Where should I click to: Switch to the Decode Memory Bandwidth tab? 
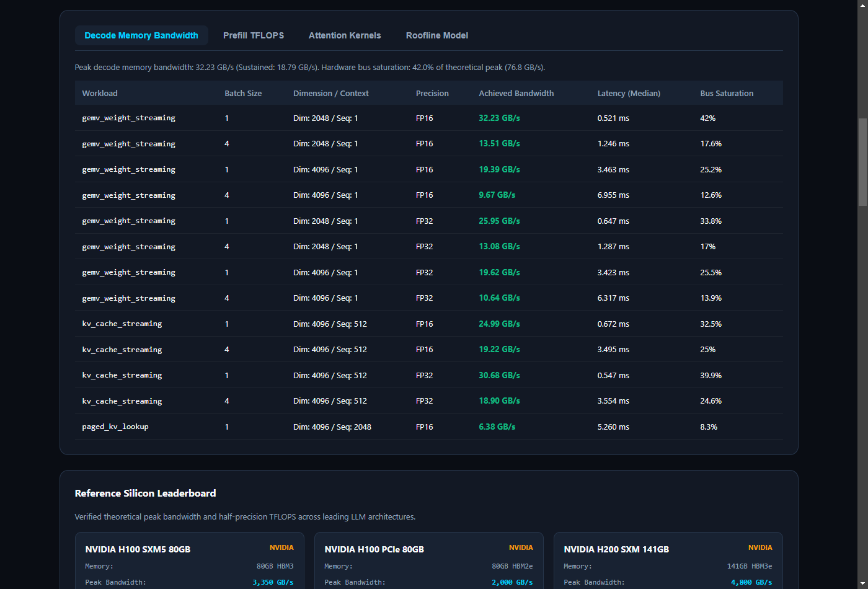(x=141, y=35)
